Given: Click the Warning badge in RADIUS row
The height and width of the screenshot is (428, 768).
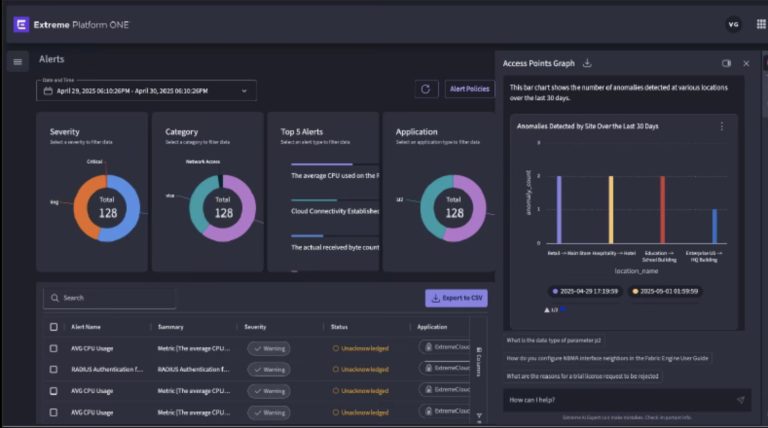Looking at the screenshot, I should click(x=269, y=370).
